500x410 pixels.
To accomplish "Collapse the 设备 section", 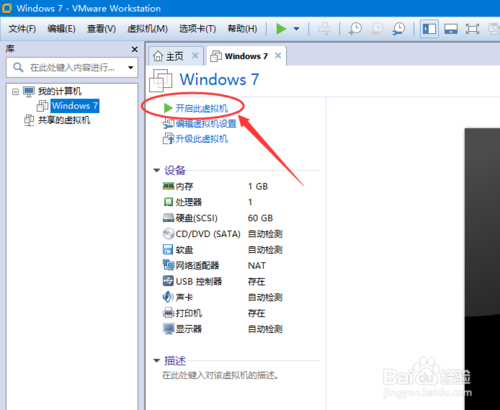I will point(157,170).
